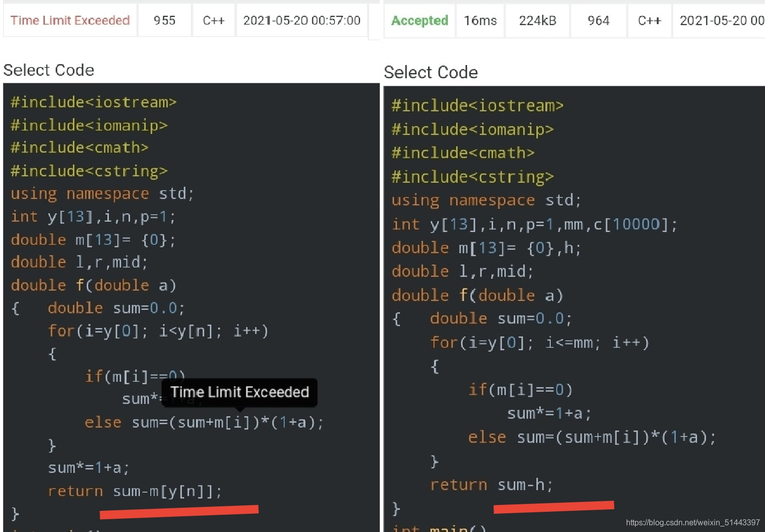Click line 'return sum-h;'
Screen dimensions: 765x532
[492, 485]
